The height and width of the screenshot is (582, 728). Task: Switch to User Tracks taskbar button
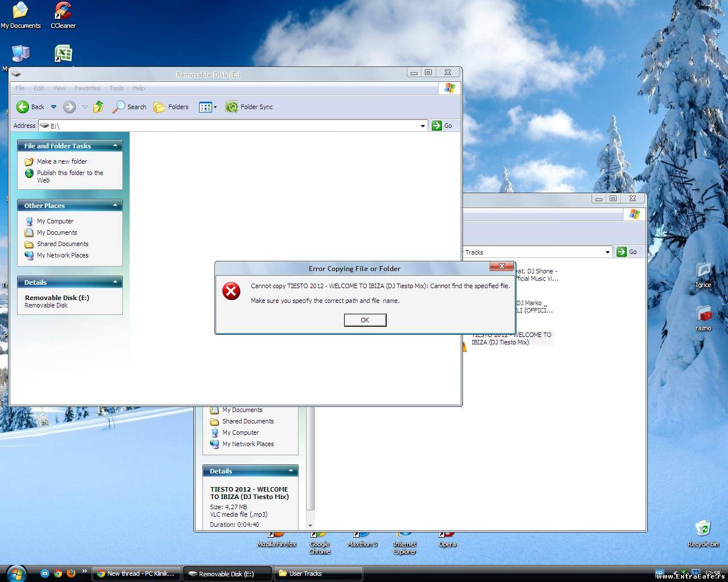(318, 573)
